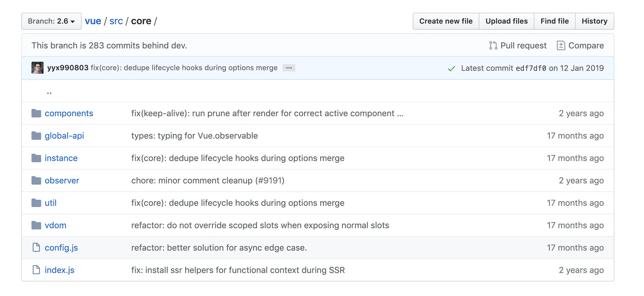Image resolution: width=644 pixels, height=296 pixels.
Task: Click the observer folder icon
Action: coord(36,180)
